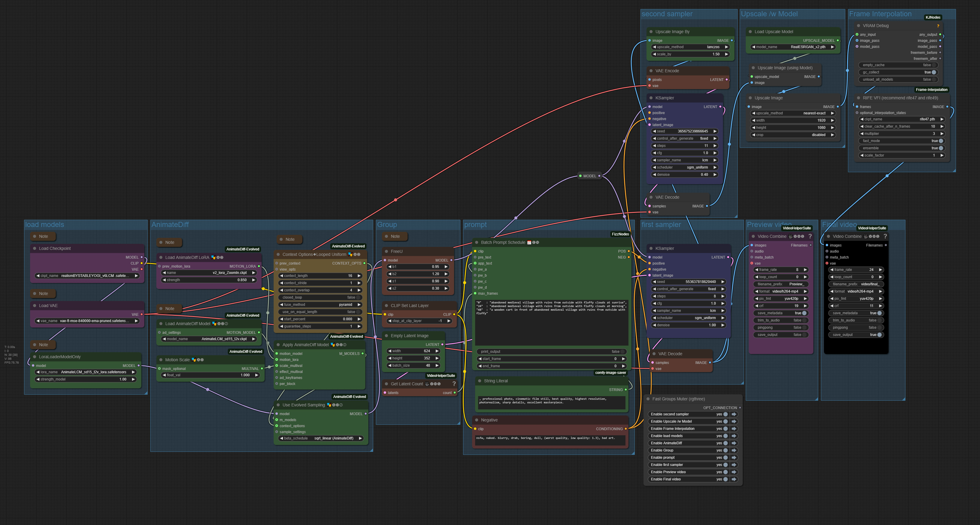Toggle save_output on Final Video Combine

pos(879,335)
